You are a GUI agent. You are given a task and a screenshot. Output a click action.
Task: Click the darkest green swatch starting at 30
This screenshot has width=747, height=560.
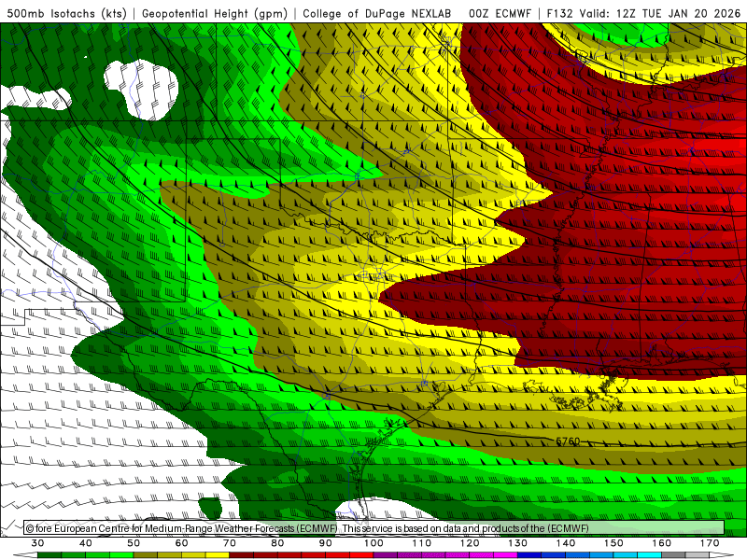pos(49,555)
